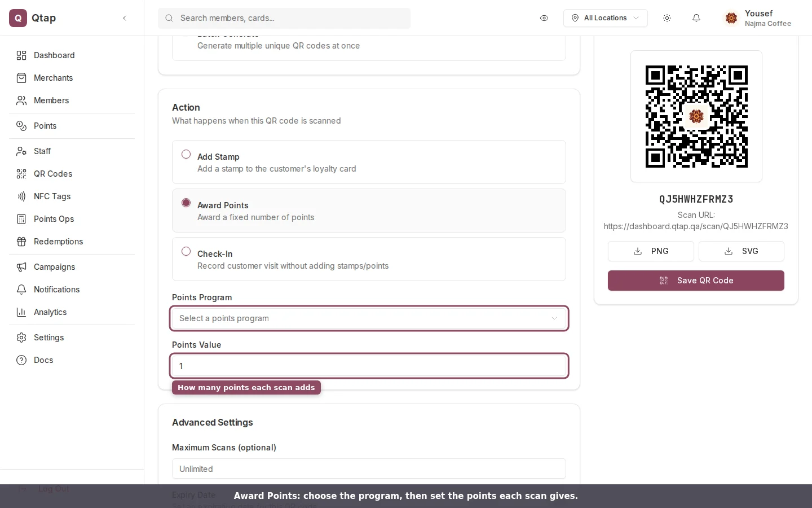Select the Award Points radio button
The height and width of the screenshot is (508, 812).
pyautogui.click(x=186, y=203)
